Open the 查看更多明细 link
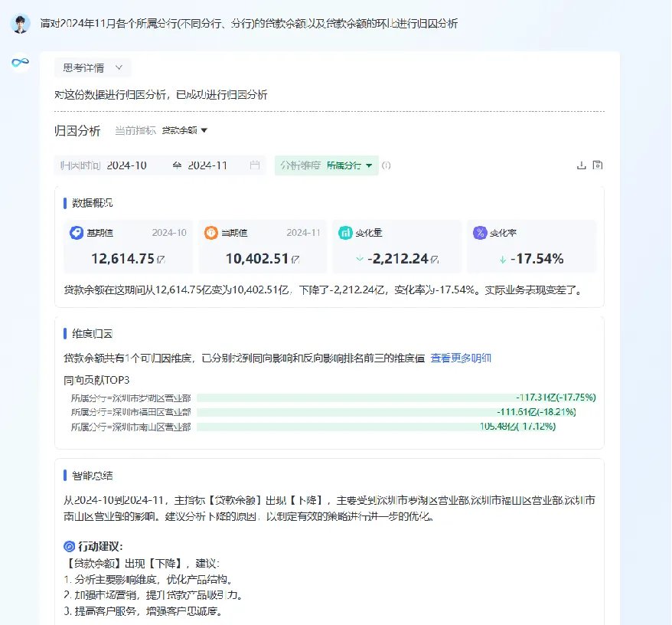This screenshot has height=625, width=672. point(461,358)
